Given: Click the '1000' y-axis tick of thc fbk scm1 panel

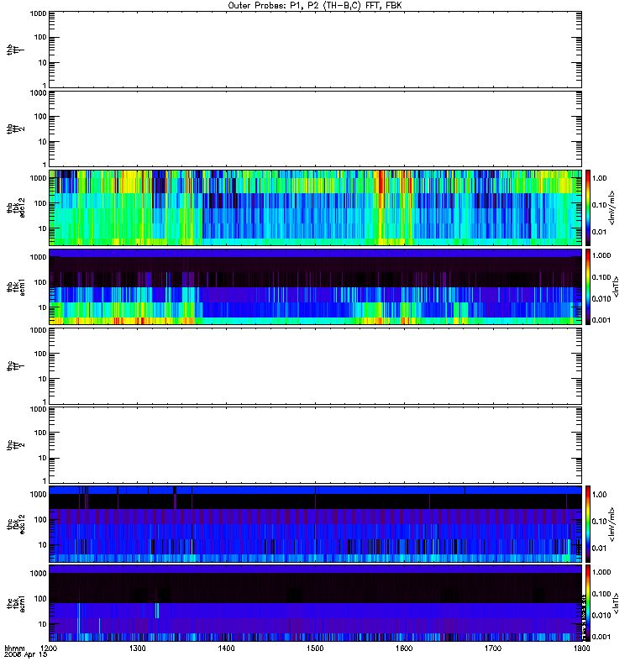Looking at the screenshot, I should click(38, 574).
